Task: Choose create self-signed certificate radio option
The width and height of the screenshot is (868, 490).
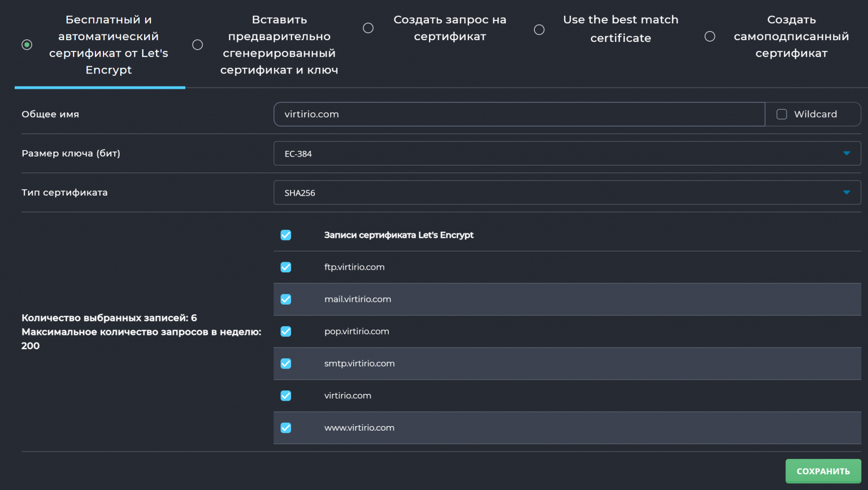Action: (x=710, y=37)
